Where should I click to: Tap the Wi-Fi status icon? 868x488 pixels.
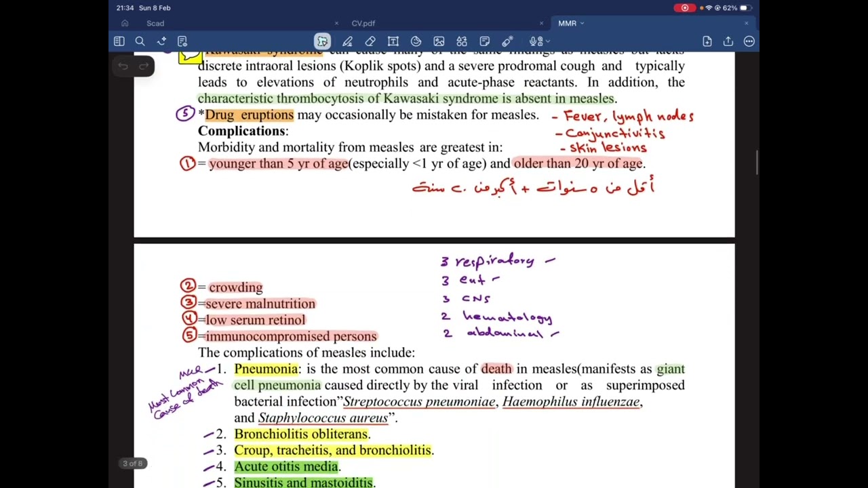709,7
